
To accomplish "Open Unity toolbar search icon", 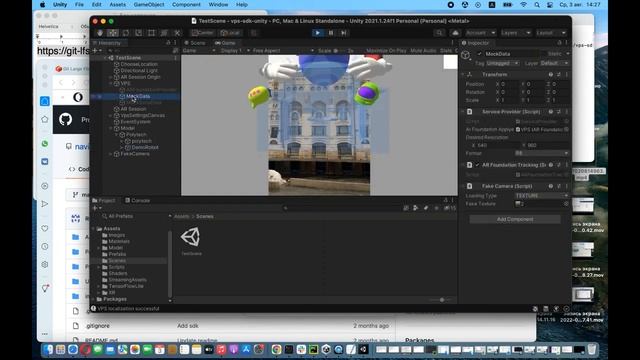I will tap(439, 33).
